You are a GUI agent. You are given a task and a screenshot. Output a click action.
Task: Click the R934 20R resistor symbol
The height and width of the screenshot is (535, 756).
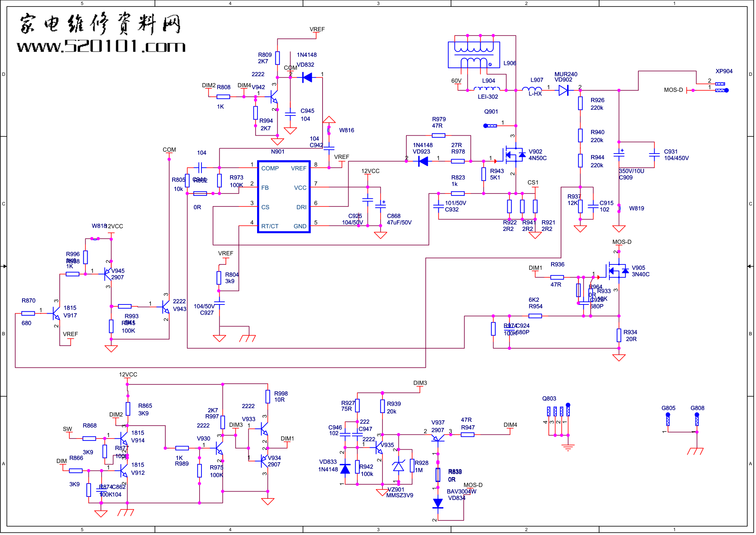(619, 335)
